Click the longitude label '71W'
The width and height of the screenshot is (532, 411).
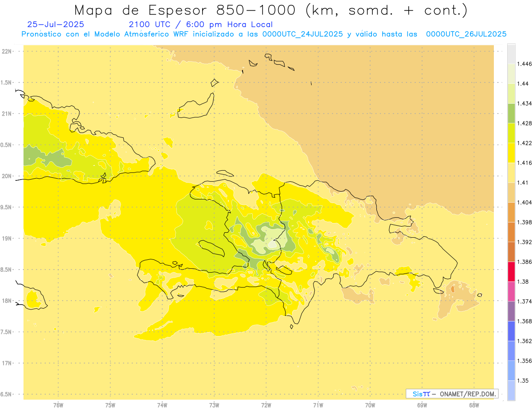click(318, 405)
